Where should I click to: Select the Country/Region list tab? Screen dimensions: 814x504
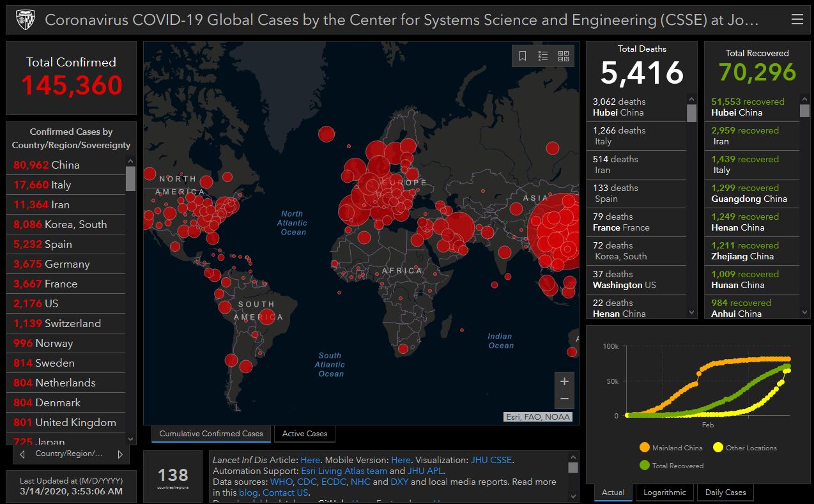click(69, 454)
